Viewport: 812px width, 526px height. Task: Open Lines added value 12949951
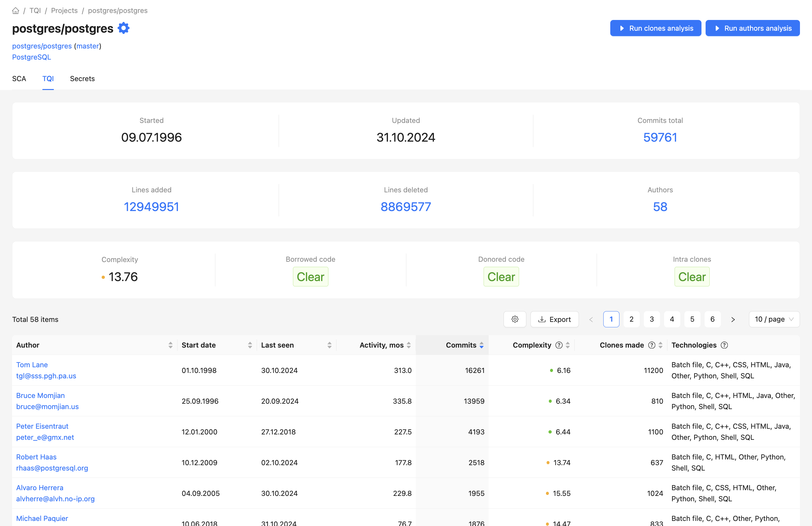(151, 207)
